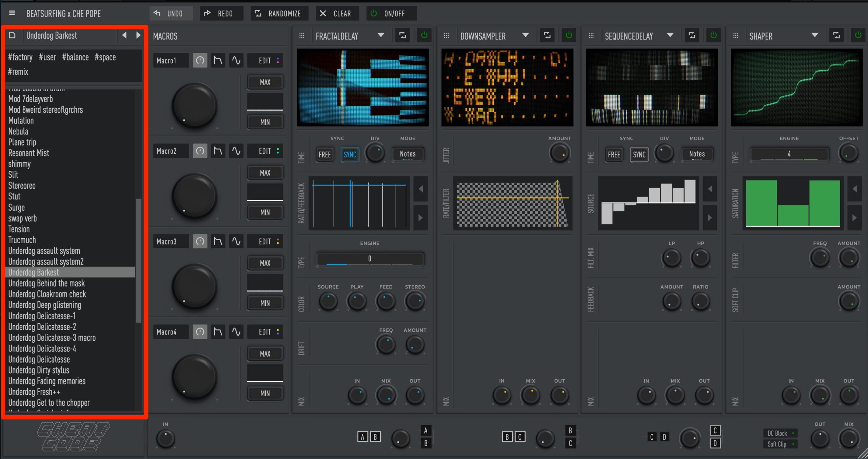The width and height of the screenshot is (868, 459).
Task: Toggle SEQUENCEDELAY power button
Action: point(713,35)
